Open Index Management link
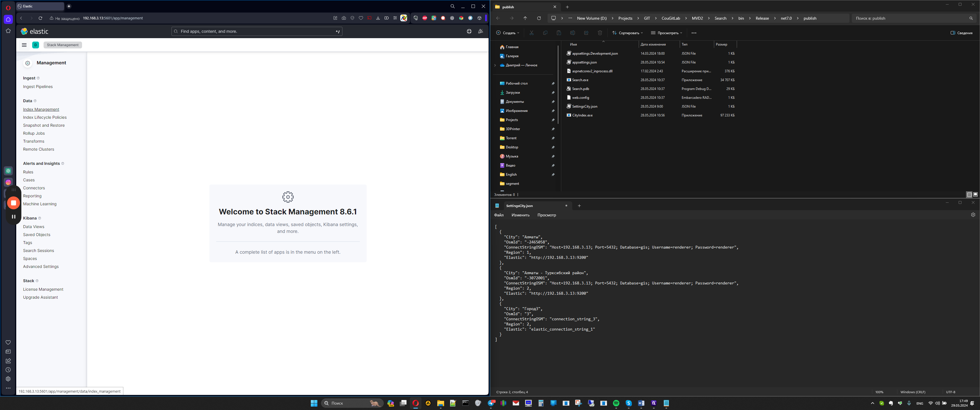980x410 pixels. pos(41,110)
